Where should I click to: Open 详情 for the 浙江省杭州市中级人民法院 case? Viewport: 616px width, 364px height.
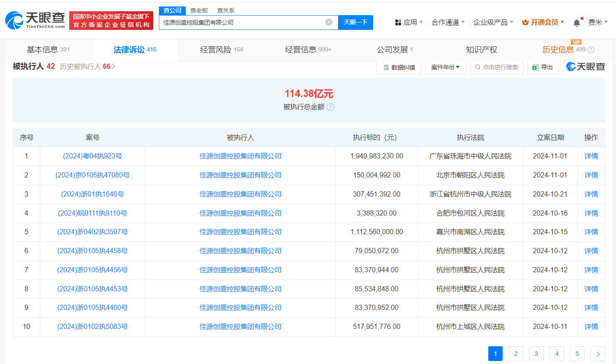click(x=591, y=194)
